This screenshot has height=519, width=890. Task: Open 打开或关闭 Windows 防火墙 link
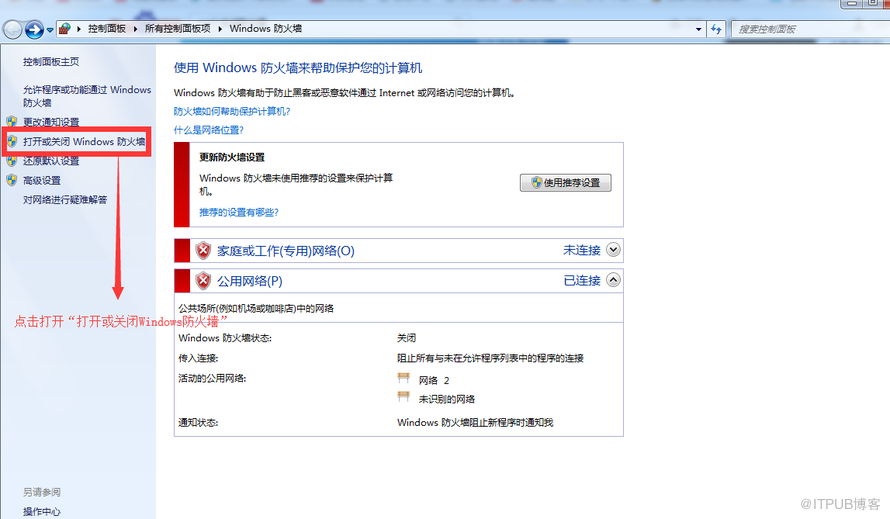84,141
